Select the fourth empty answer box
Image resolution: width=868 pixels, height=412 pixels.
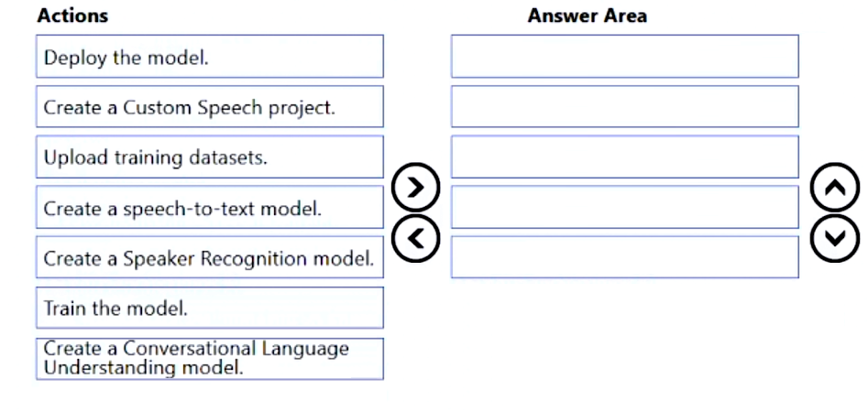pyautogui.click(x=624, y=208)
